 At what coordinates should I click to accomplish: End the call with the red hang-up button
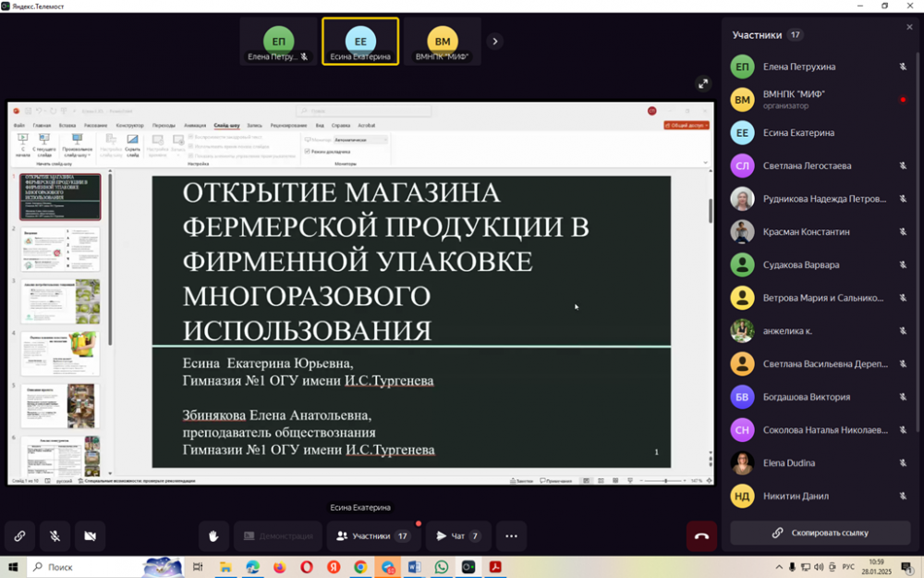(701, 535)
